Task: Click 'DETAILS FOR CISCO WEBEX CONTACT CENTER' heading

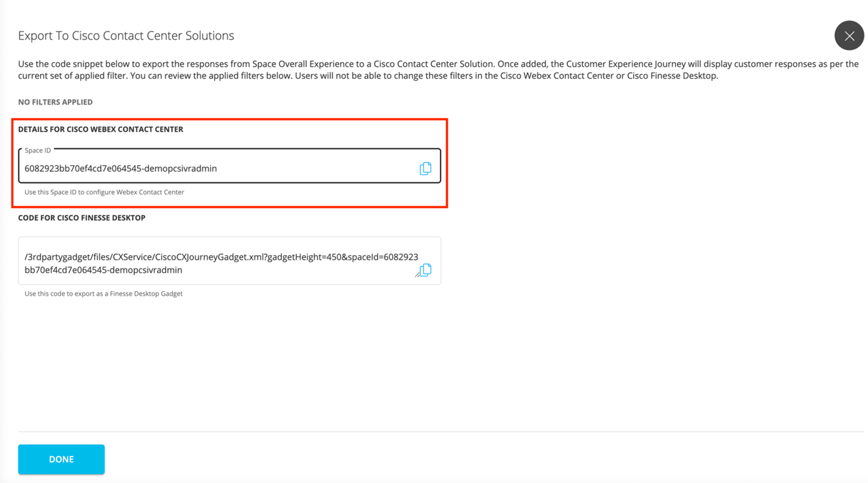Action: [x=101, y=129]
